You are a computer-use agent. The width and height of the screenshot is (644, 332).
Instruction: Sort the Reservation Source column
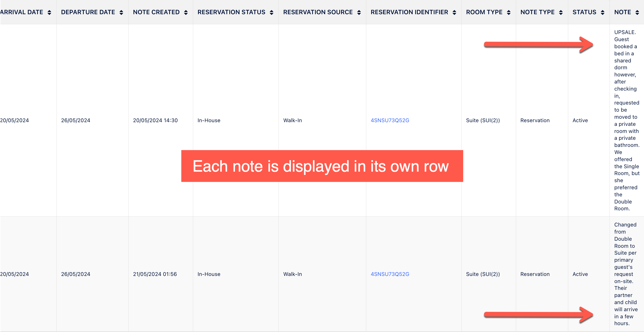point(359,12)
